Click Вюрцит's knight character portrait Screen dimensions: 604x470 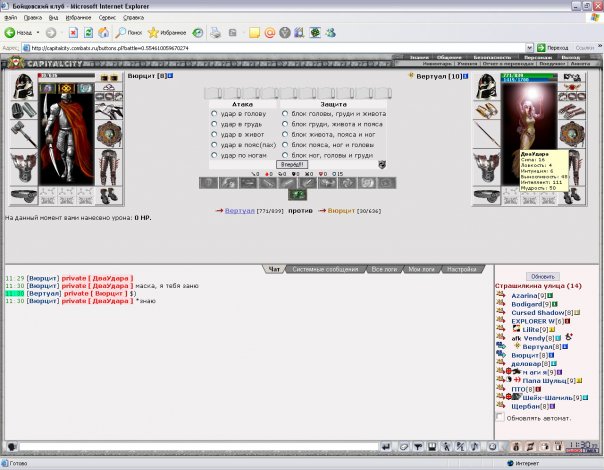click(66, 135)
